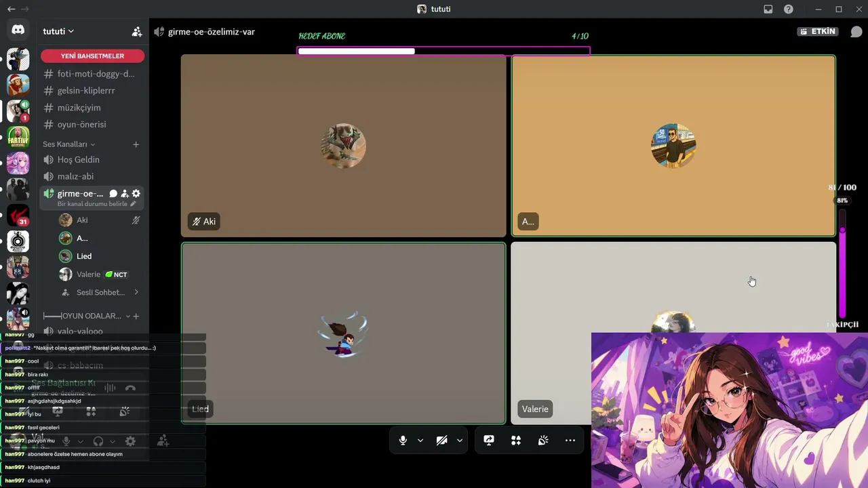Open the server with the FARTIIY icon

18,137
